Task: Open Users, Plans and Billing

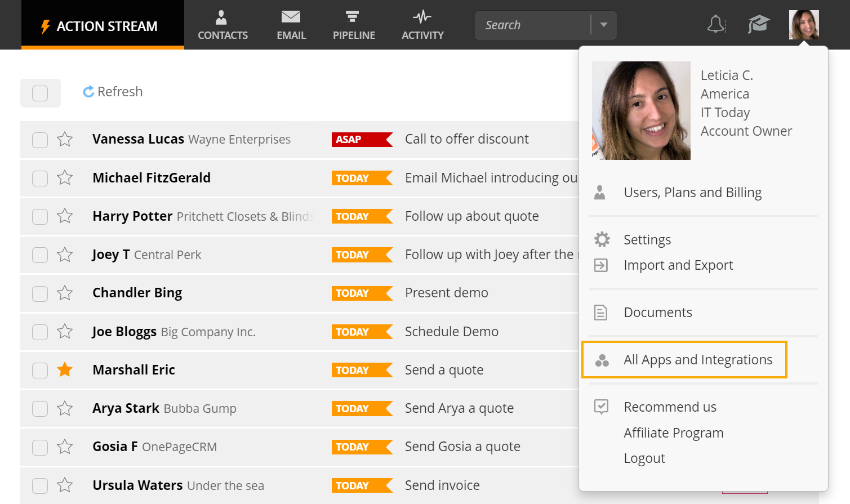Action: coord(692,193)
